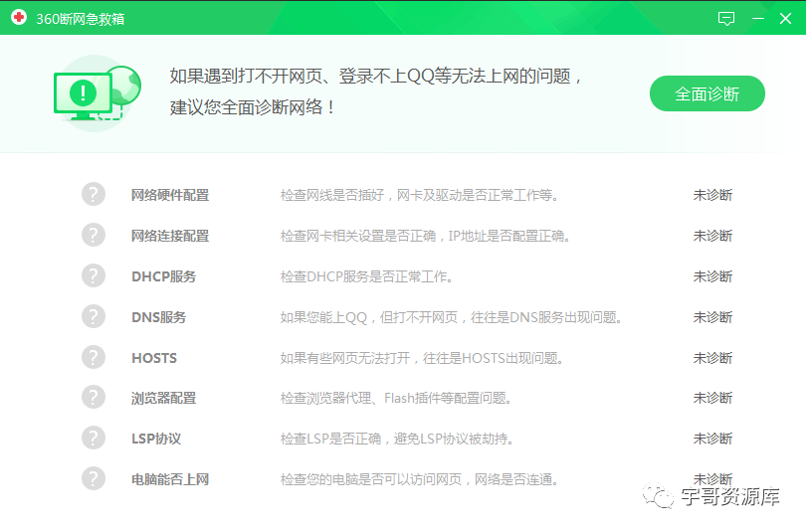Click description 检查DHCP服务是否正常工作
Screen dimensions: 806x532
[x=366, y=276]
